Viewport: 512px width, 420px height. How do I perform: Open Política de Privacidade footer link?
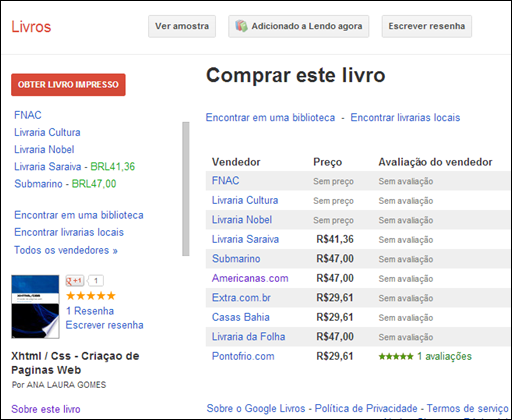click(x=366, y=409)
